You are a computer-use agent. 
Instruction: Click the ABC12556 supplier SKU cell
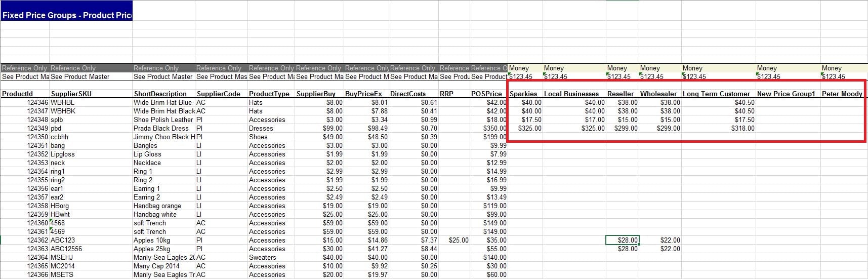(x=91, y=249)
